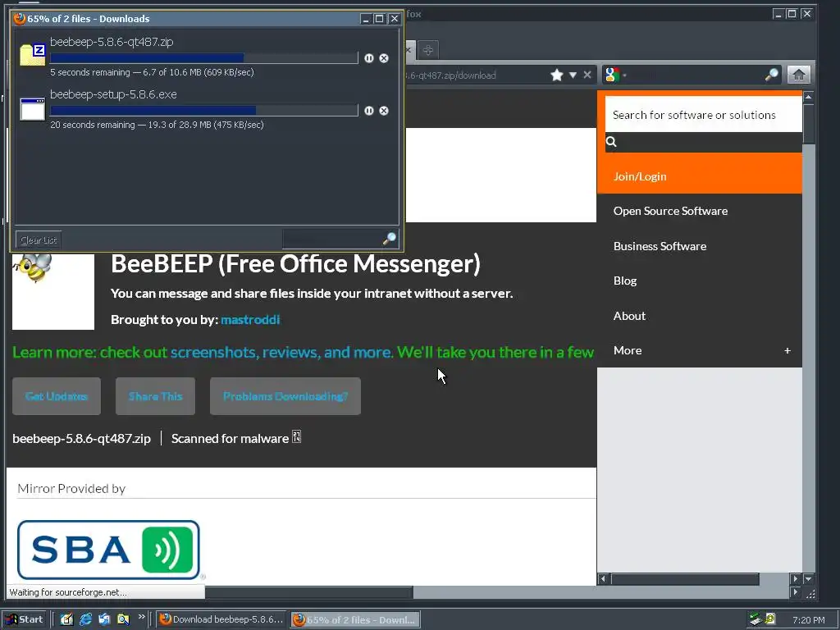This screenshot has height=630, width=840.
Task: Click the SBA mirror logo
Action: coord(109,550)
